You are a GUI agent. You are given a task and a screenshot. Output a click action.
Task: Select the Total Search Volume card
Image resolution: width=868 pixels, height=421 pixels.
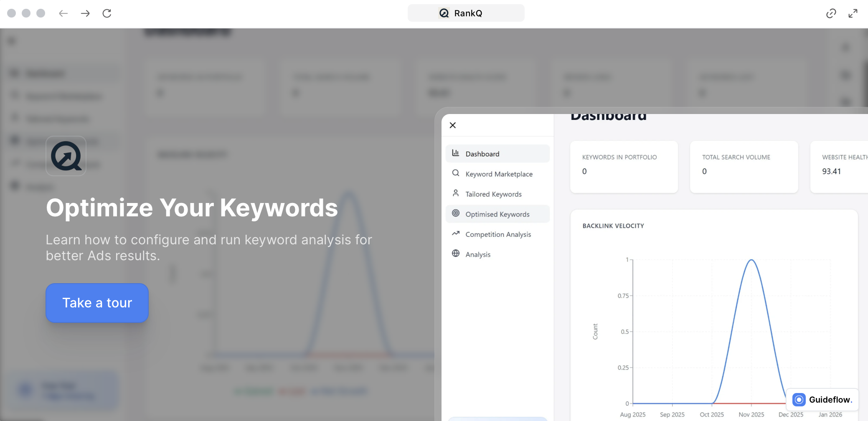click(744, 167)
